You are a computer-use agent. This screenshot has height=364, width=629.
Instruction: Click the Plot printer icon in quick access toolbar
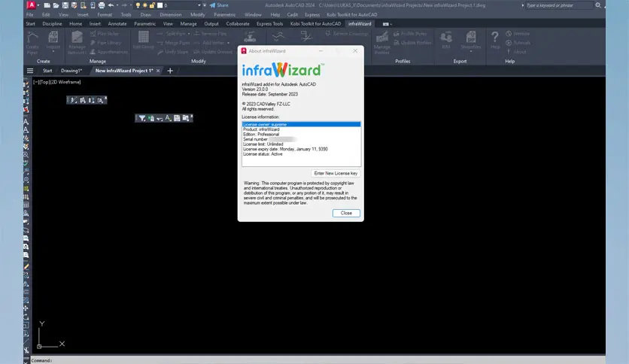(102, 5)
